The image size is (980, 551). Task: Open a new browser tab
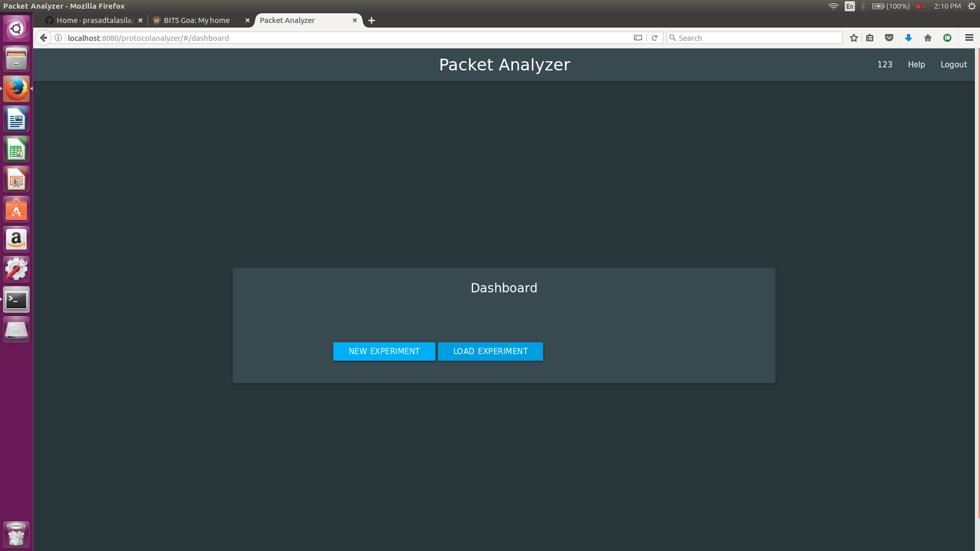(372, 20)
